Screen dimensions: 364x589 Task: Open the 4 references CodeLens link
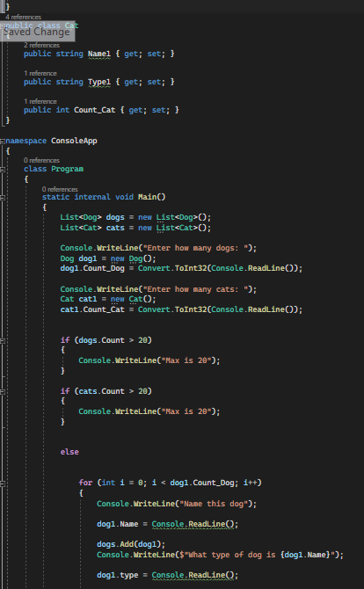click(x=23, y=17)
